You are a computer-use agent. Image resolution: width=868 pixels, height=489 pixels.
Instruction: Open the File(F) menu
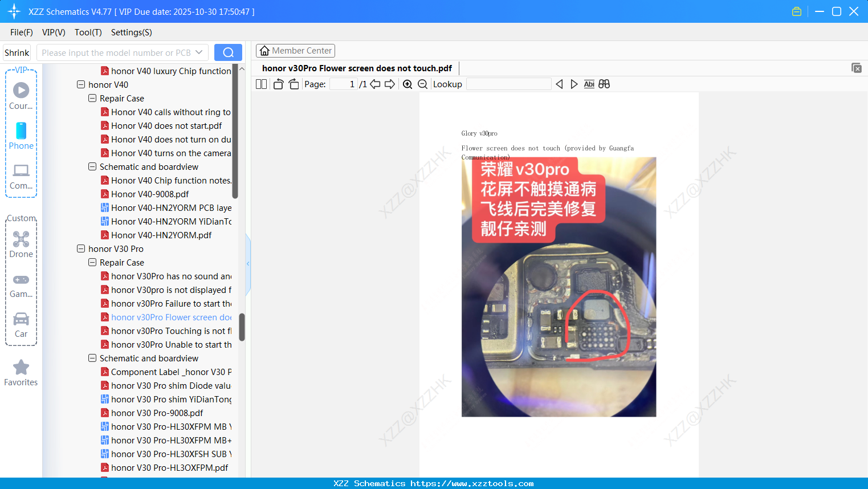tap(22, 32)
